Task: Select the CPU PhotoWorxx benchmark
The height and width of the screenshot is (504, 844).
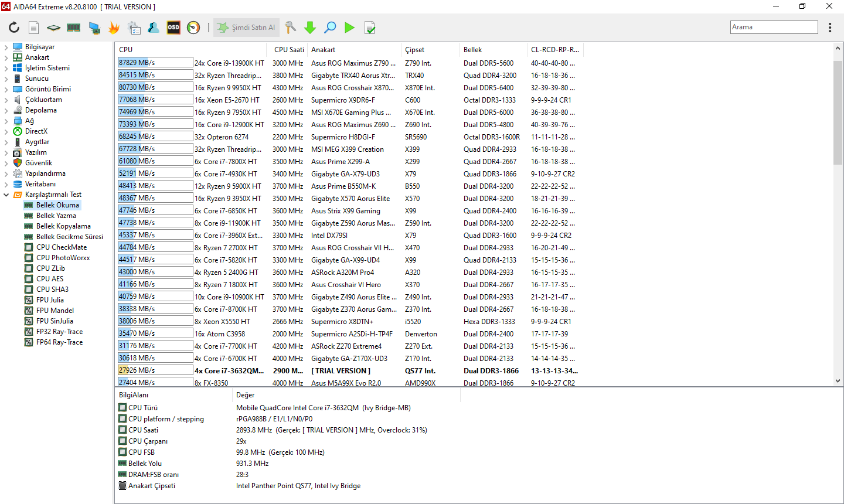Action: coord(63,258)
